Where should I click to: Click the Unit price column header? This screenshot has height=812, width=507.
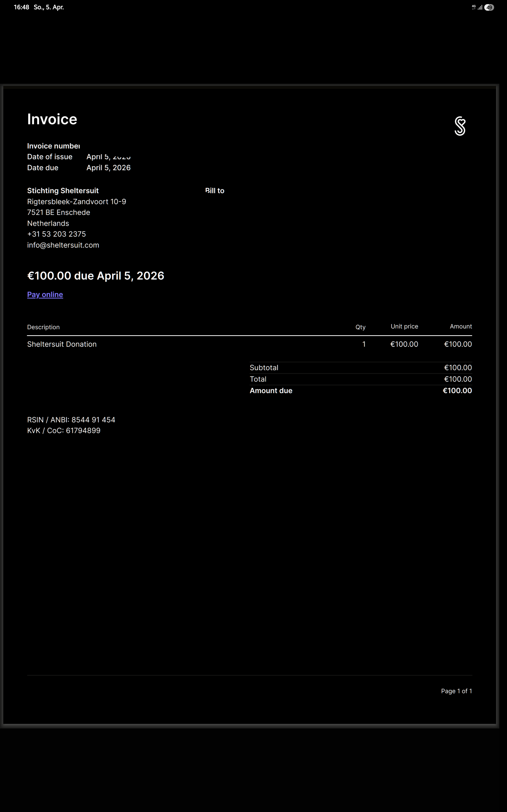click(x=404, y=326)
